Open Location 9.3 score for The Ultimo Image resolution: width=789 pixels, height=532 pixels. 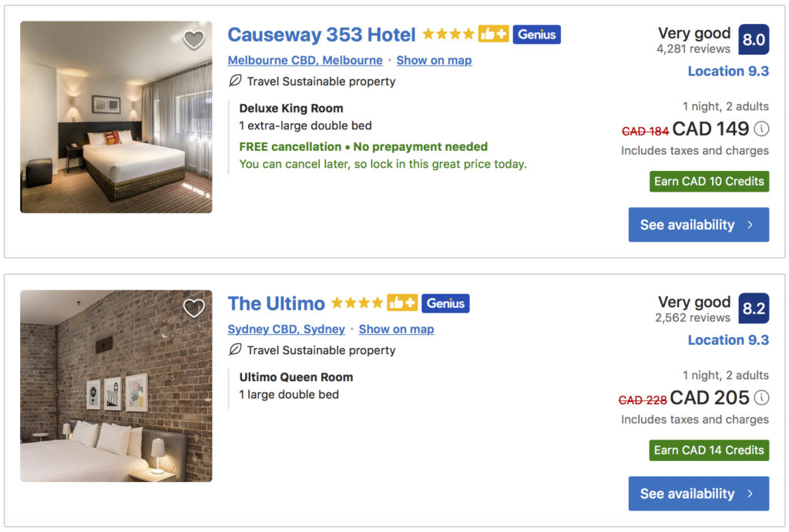(x=728, y=340)
